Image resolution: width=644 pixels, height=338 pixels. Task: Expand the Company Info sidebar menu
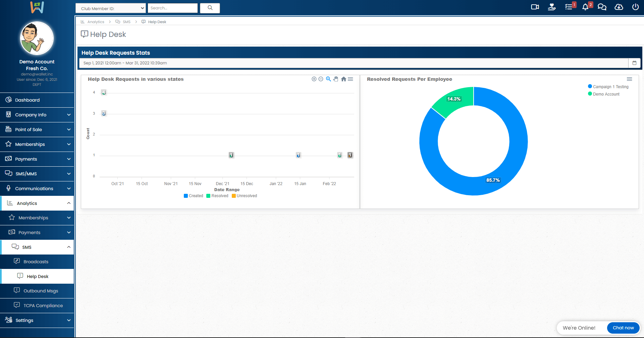coord(37,115)
